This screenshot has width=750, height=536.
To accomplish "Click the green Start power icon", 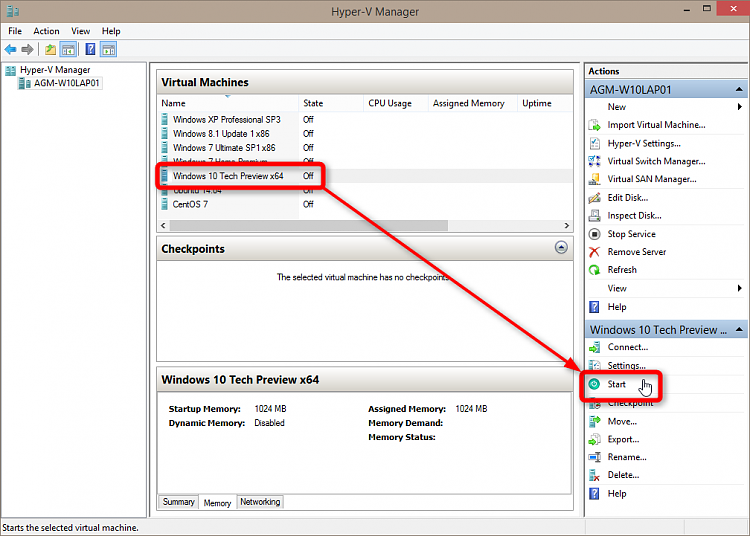I will [595, 384].
